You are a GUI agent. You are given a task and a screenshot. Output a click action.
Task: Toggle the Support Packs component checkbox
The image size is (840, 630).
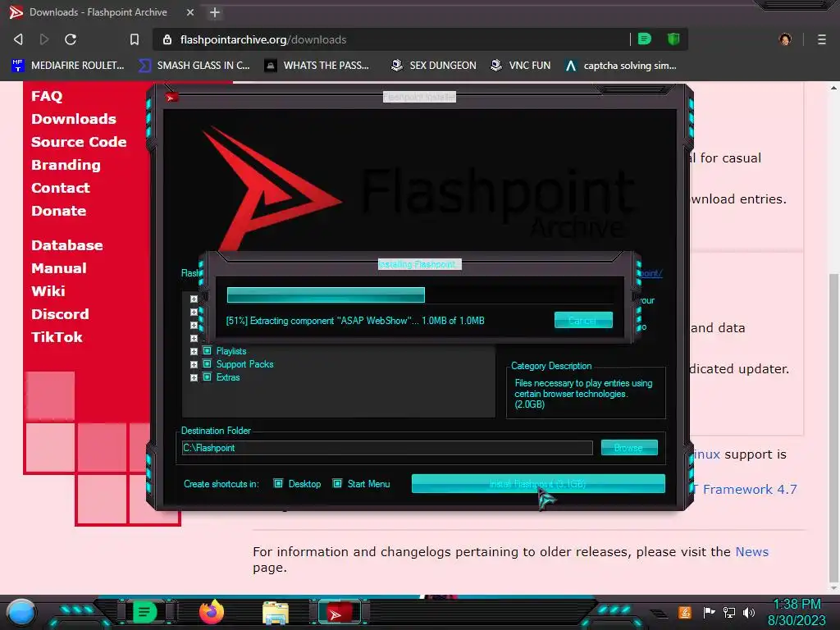(x=208, y=363)
